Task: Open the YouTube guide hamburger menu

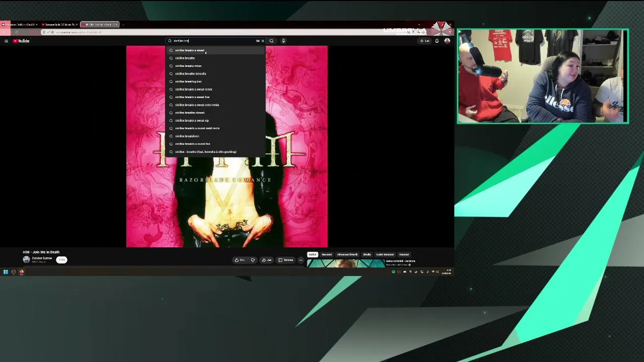Action: 6,41
